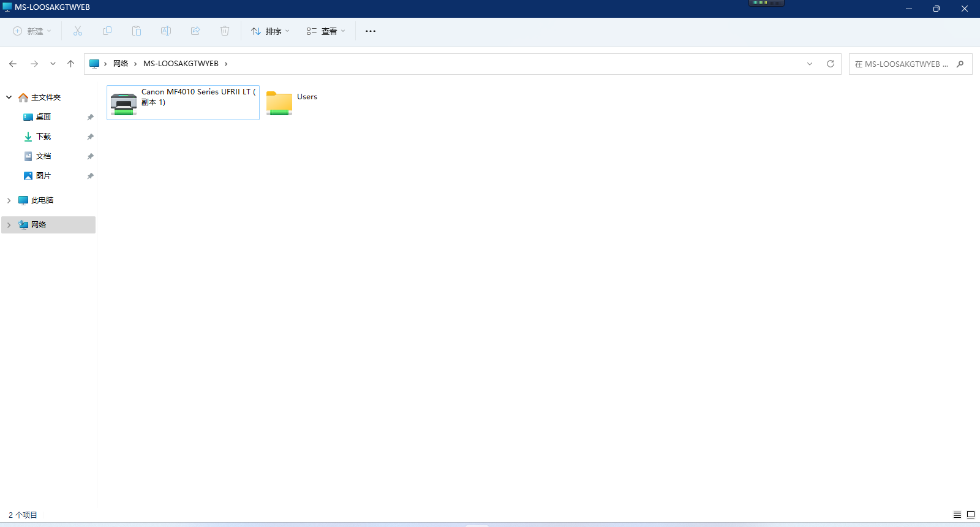980x527 pixels.
Task: Click the Delete trash icon
Action: click(x=225, y=31)
